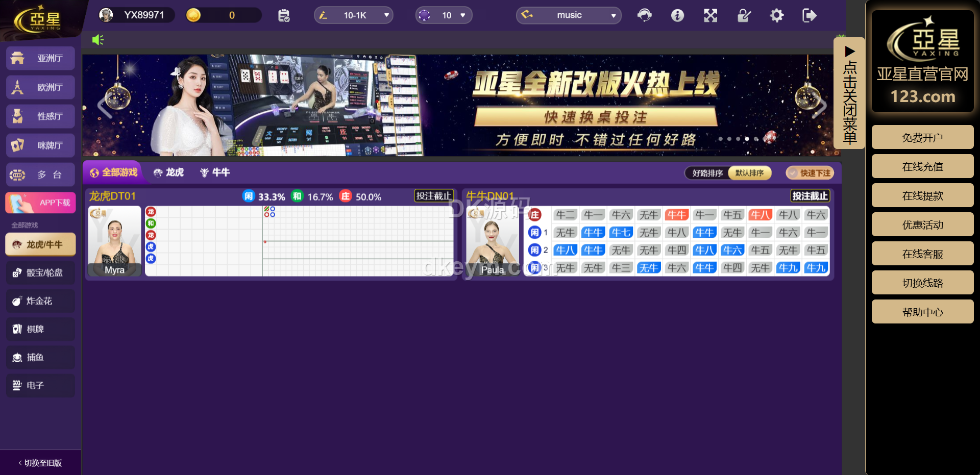
Task: Switch to the 龙虎 tab
Action: [169, 172]
